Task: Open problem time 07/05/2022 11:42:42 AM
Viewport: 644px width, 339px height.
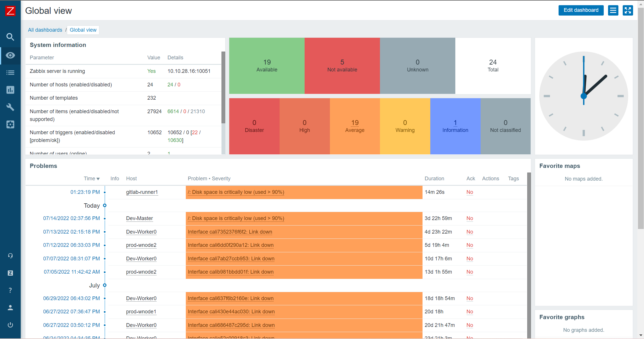Action: (x=72, y=272)
